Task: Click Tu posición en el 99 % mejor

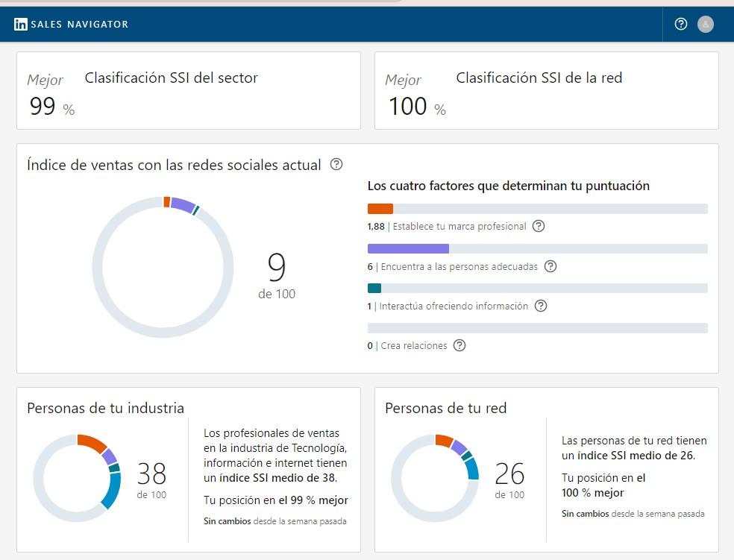Action: (x=276, y=500)
